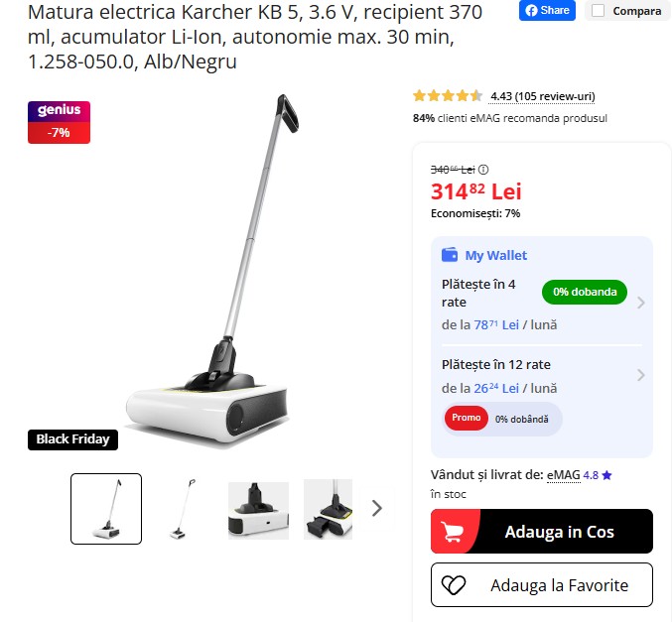Tick the Compara checkbox
672x622 pixels.
tap(598, 11)
